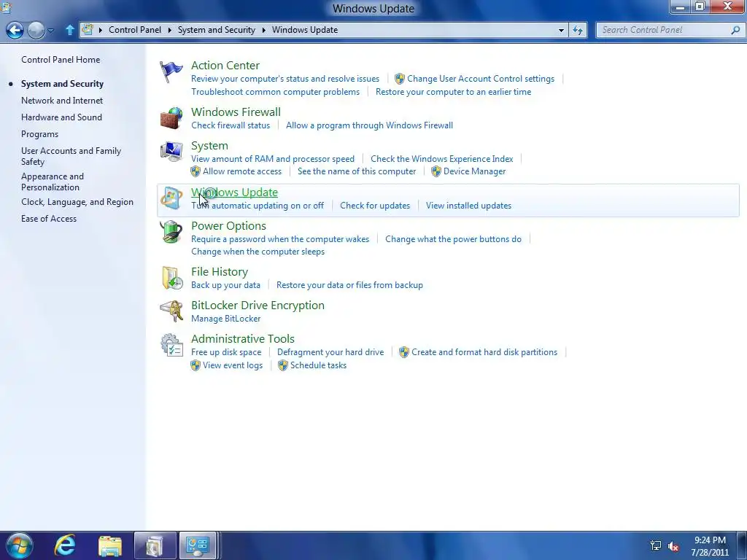Click the Control Panel icon in address bar
Image resolution: width=747 pixels, height=560 pixels.
(x=88, y=29)
